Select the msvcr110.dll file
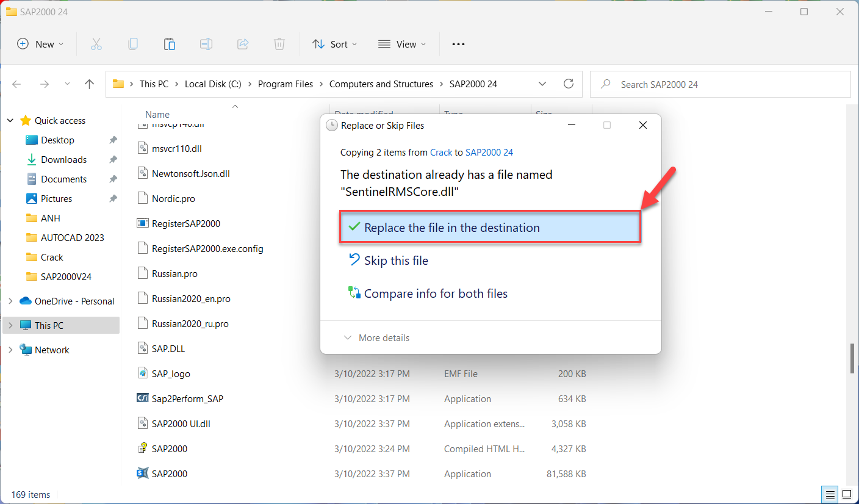 click(176, 148)
